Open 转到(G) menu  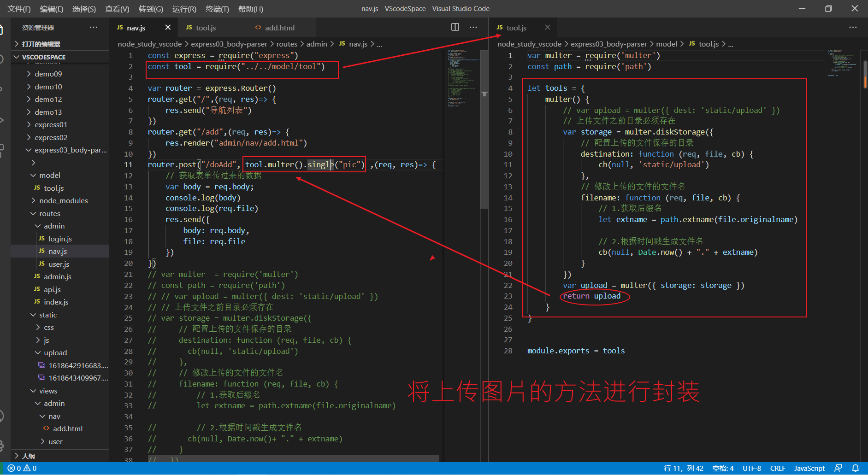(x=151, y=9)
